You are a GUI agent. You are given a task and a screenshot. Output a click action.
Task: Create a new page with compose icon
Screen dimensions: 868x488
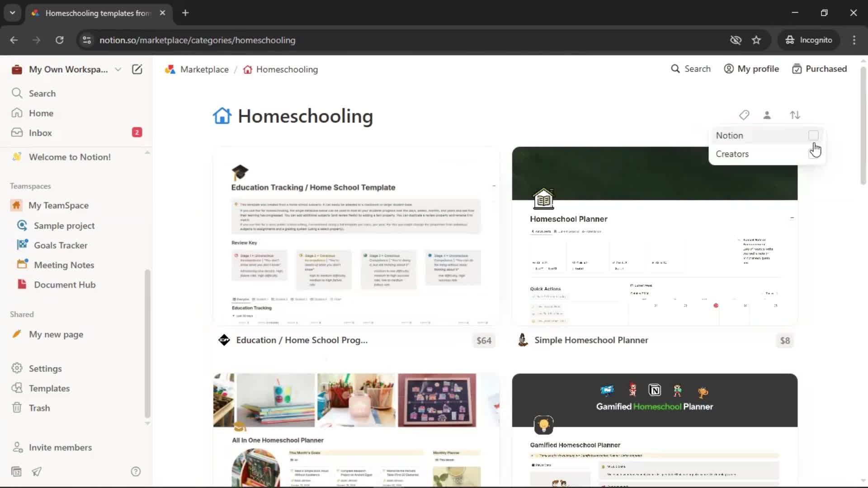click(137, 69)
